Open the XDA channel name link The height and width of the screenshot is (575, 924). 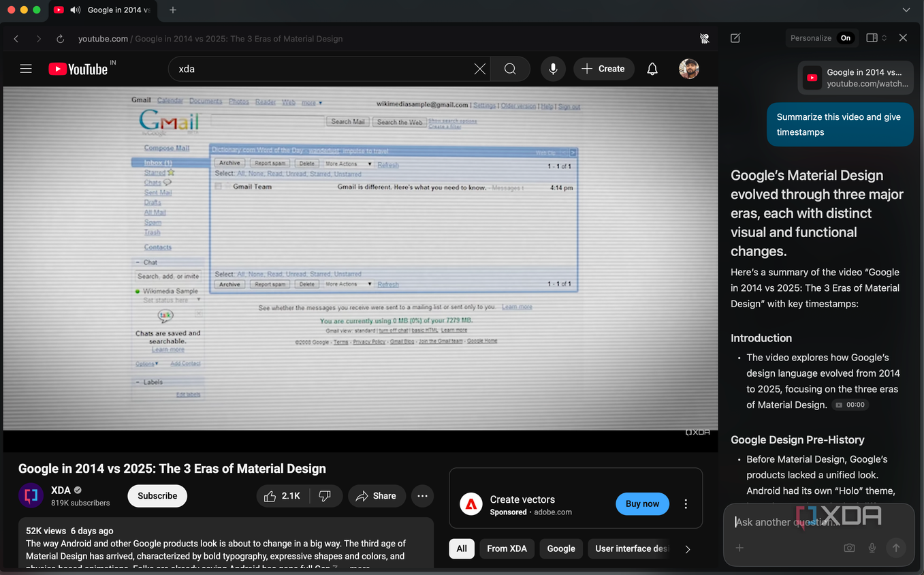click(61, 490)
